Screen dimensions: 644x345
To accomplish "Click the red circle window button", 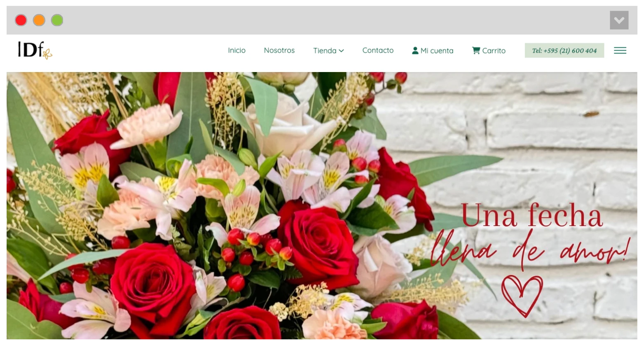I will pos(21,20).
